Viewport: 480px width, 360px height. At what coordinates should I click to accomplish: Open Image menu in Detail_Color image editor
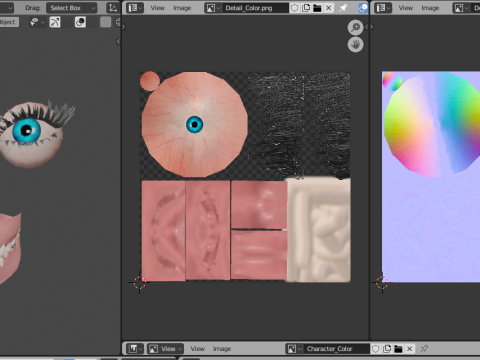pos(182,8)
